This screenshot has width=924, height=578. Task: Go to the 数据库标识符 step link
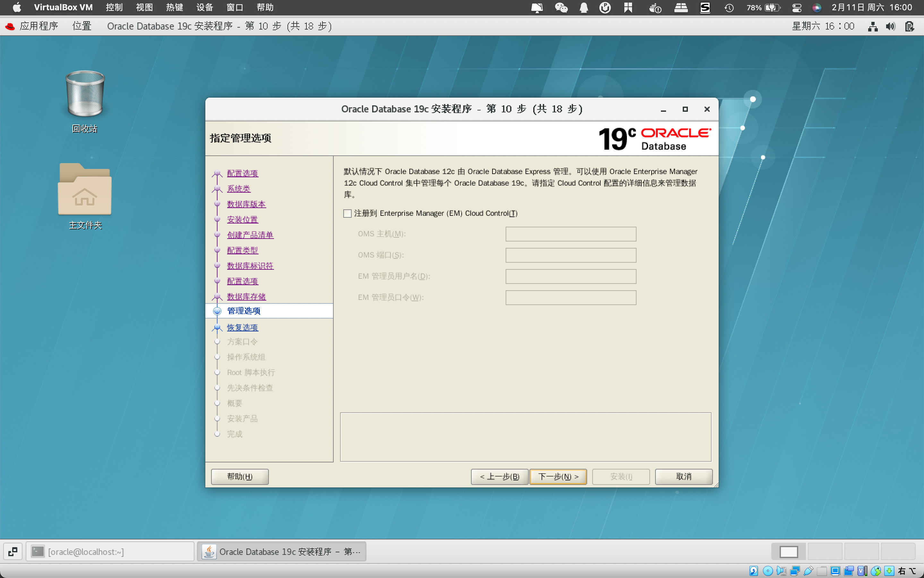(250, 266)
